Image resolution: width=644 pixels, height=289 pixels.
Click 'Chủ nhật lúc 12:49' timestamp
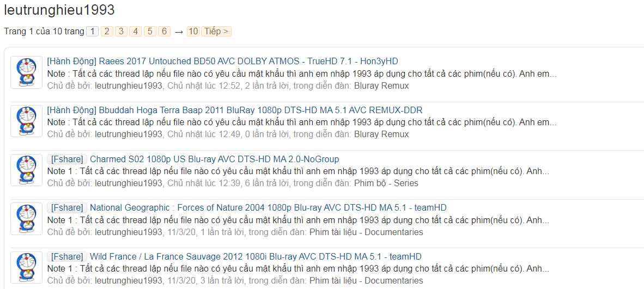click(204, 134)
